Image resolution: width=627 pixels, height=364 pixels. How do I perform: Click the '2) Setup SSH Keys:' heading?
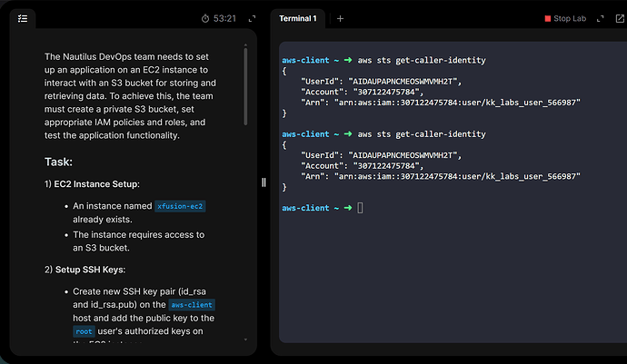(85, 270)
